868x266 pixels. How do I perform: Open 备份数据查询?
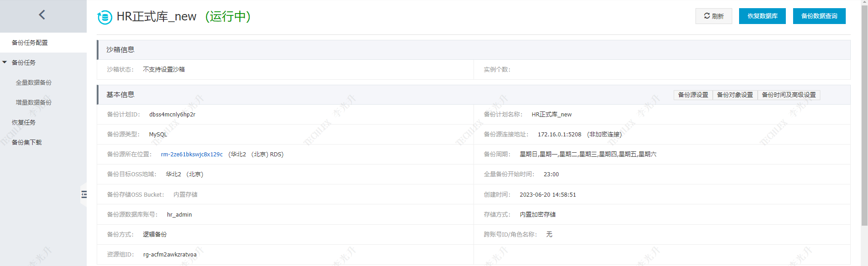[819, 16]
